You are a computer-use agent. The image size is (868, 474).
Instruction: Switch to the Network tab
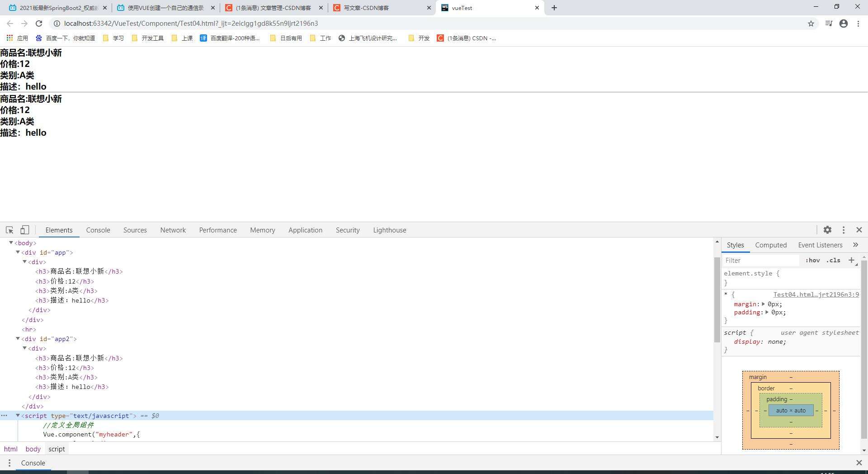coord(173,230)
